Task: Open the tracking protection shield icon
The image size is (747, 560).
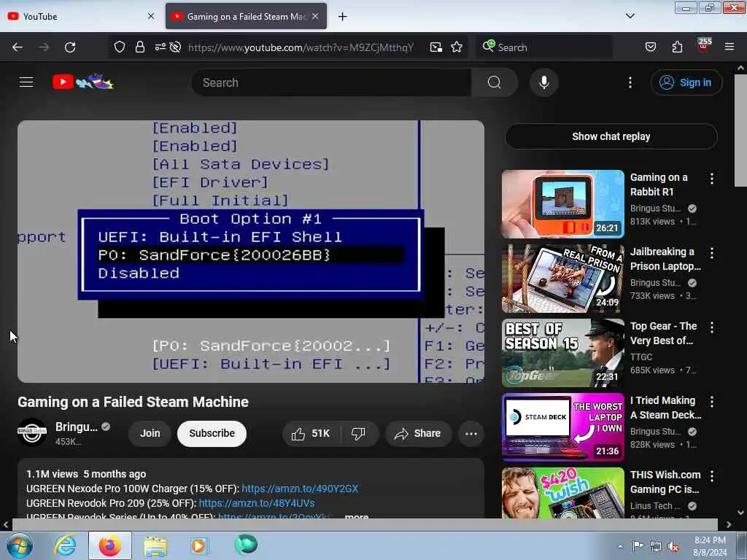Action: point(120,47)
